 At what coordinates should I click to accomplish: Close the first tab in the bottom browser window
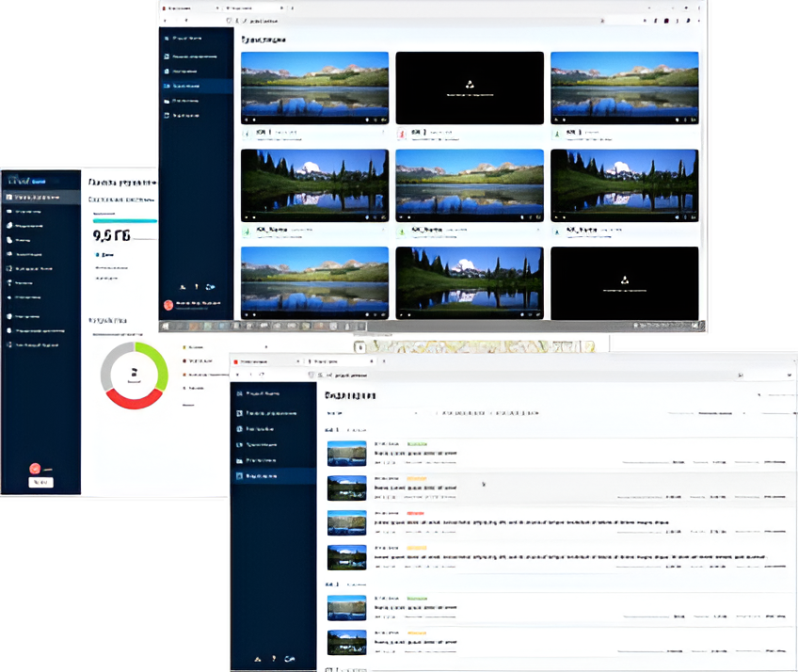pos(297,361)
